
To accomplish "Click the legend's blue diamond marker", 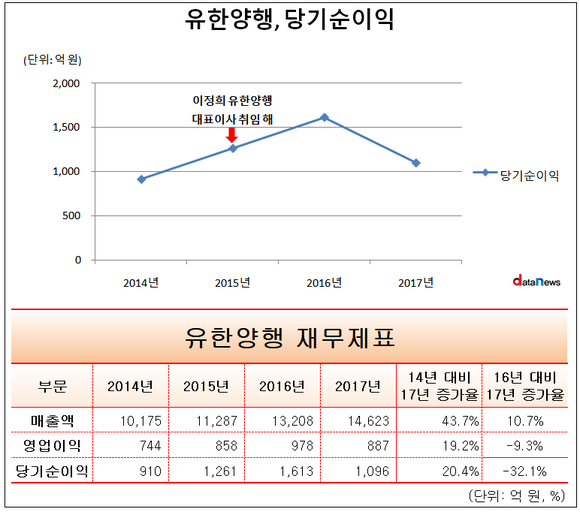I will [485, 172].
